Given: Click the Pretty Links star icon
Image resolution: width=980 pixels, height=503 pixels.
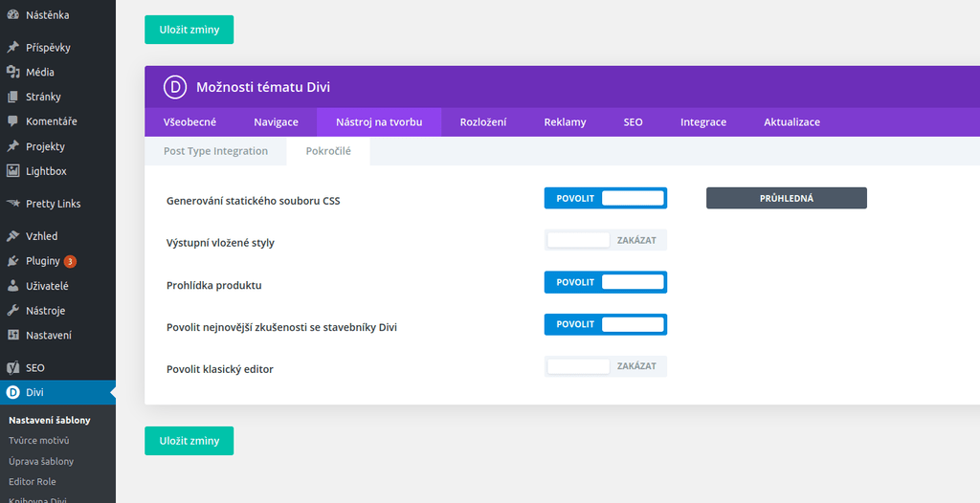Looking at the screenshot, I should [x=12, y=204].
